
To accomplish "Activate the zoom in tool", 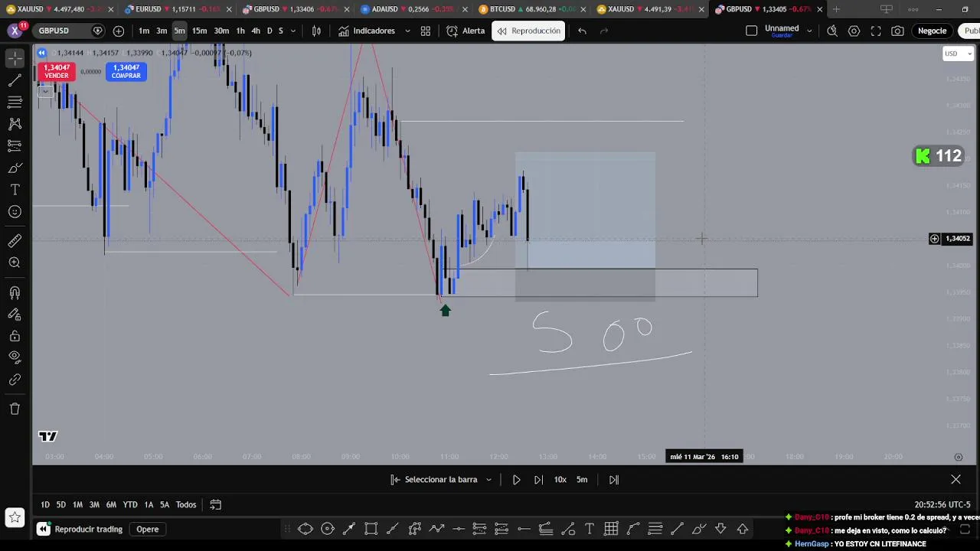I will pos(15,262).
